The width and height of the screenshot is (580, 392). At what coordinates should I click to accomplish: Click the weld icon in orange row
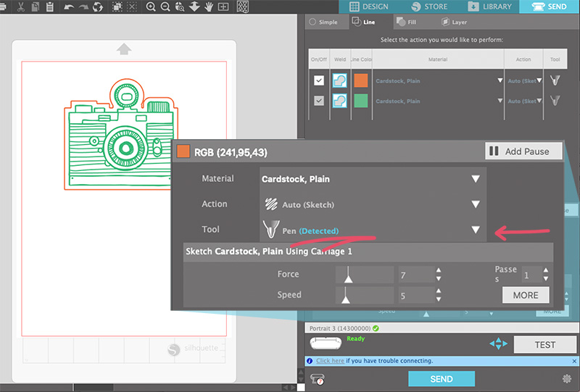coord(339,80)
